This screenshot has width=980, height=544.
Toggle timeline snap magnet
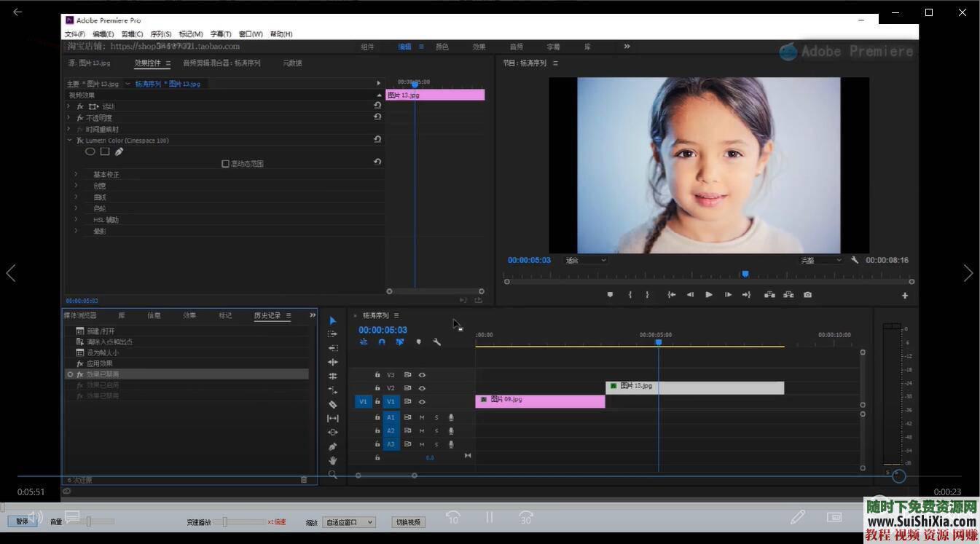click(x=382, y=342)
